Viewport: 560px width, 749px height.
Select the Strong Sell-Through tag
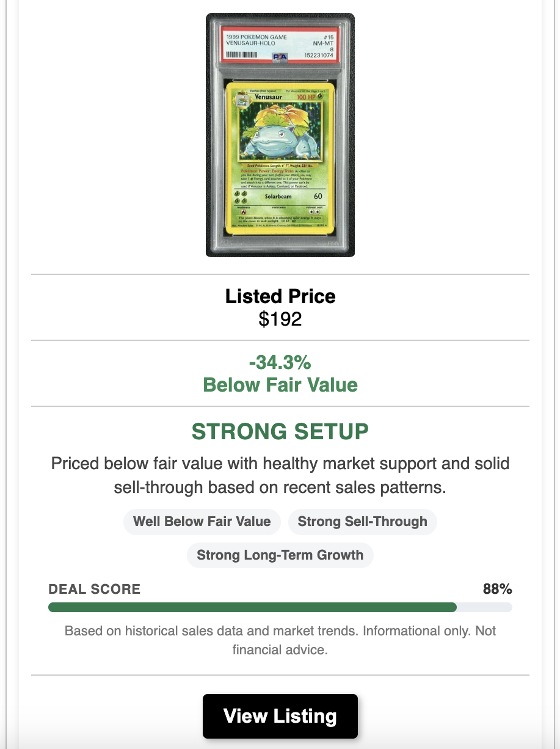pos(362,522)
